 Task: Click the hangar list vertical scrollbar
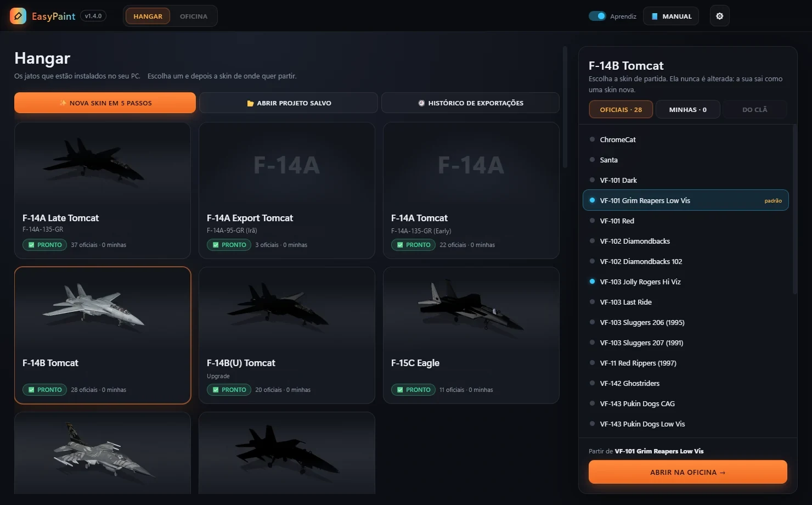point(565,107)
